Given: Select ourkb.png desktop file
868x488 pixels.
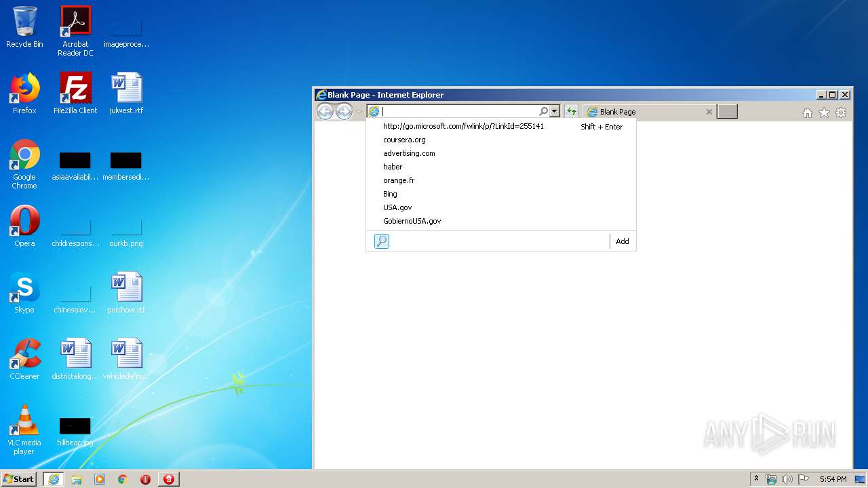Looking at the screenshot, I should 126,232.
